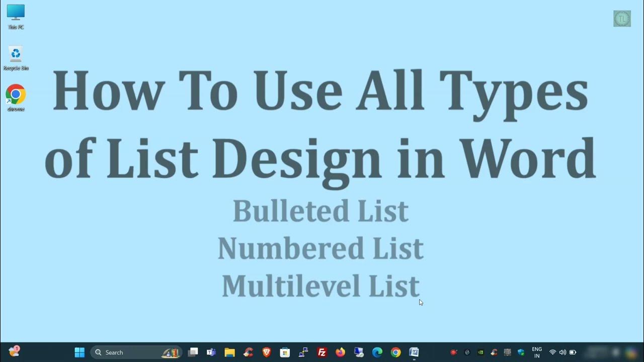Launch Microsoft Edge from taskbar

pyautogui.click(x=377, y=352)
